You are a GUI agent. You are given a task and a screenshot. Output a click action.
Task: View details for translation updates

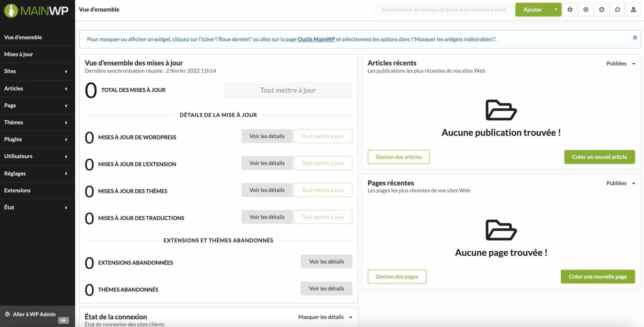(267, 217)
